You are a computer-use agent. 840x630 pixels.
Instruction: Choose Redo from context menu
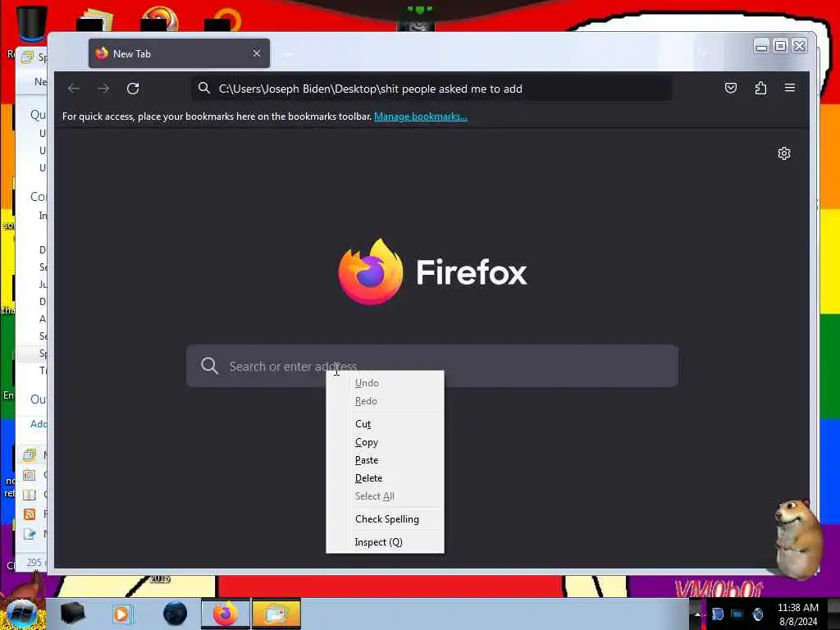(386, 401)
